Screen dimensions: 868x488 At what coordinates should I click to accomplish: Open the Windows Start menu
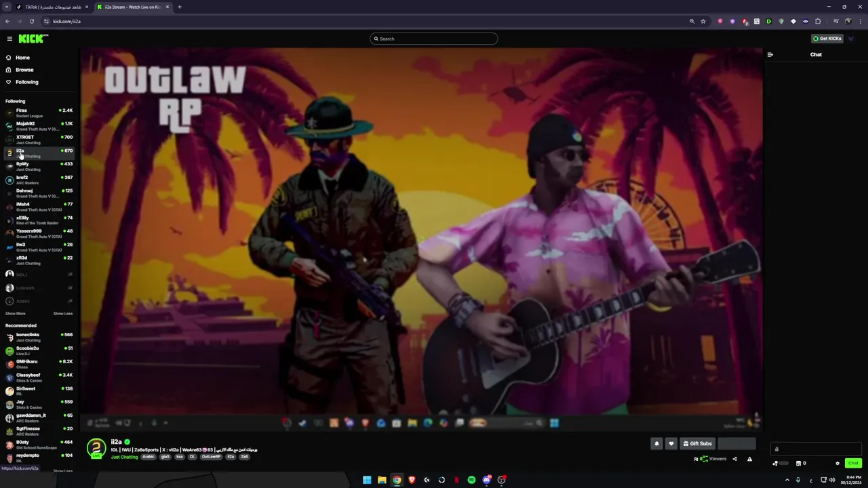(x=367, y=480)
